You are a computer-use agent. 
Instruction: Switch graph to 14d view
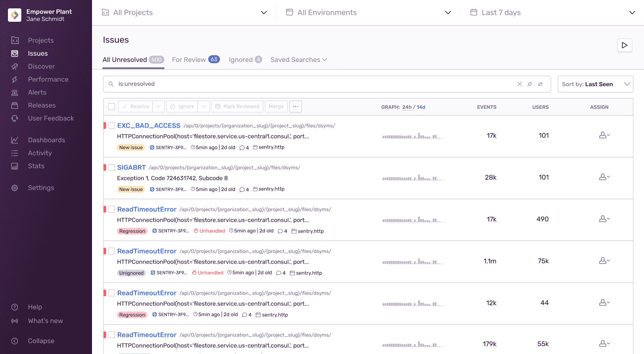tap(421, 107)
